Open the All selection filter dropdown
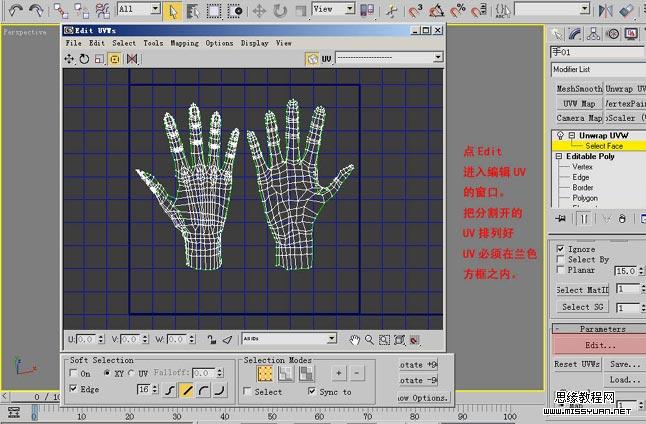 [x=155, y=8]
